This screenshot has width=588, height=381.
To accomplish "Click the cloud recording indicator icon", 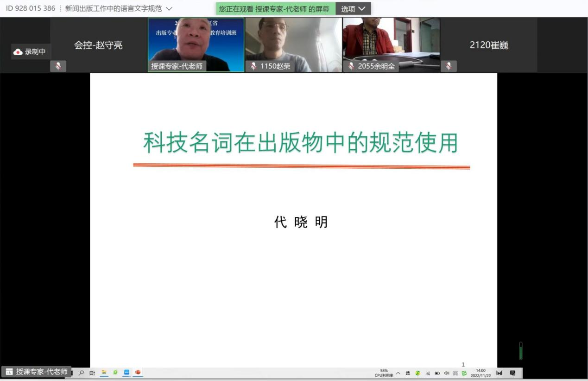I will 18,52.
